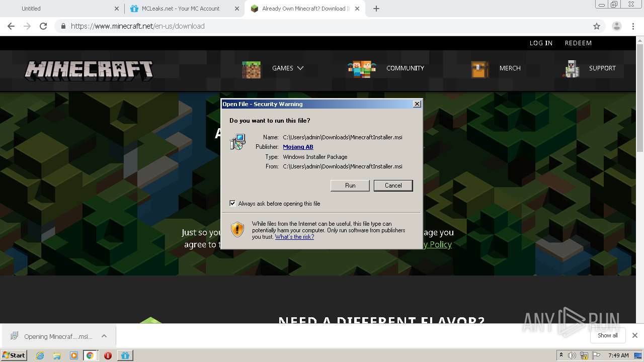Open the 'What's the risk?' link
Image resolution: width=644 pixels, height=362 pixels.
(x=294, y=237)
